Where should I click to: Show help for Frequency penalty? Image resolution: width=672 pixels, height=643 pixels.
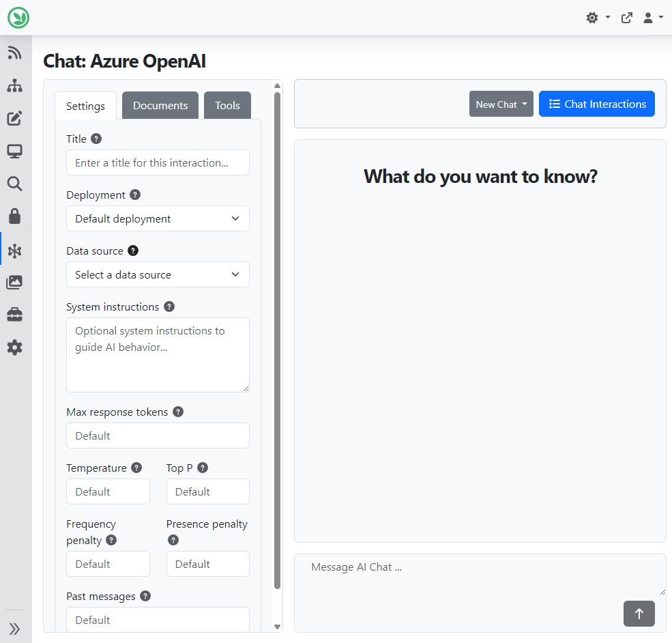point(111,540)
